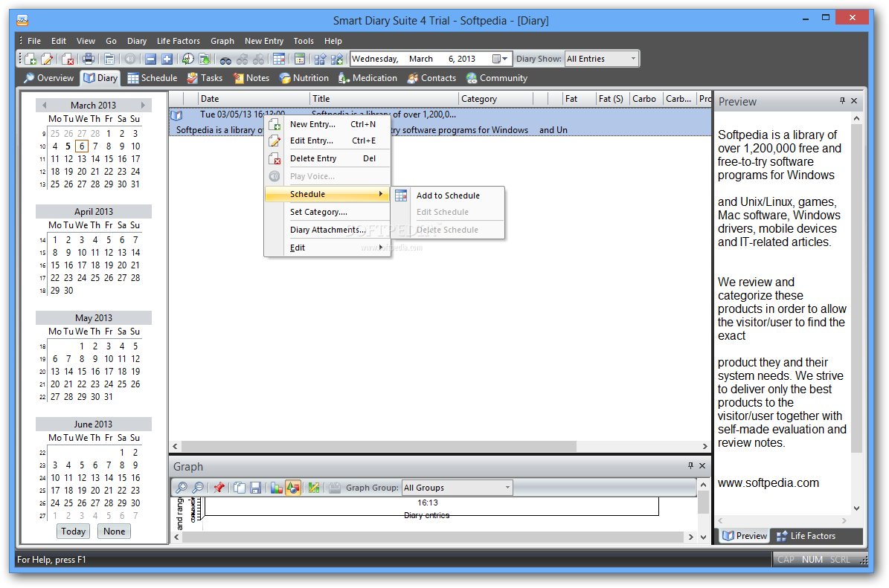This screenshot has width=889, height=588.
Task: Pin the Graph panel with the pushpin
Action: pos(690,465)
